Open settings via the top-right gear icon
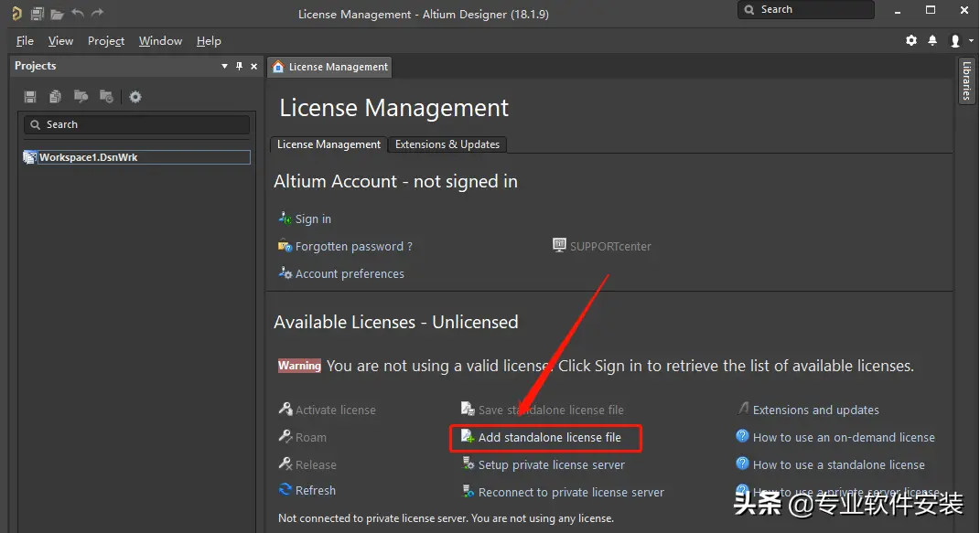Screen dimensions: 980x533 (x=911, y=40)
